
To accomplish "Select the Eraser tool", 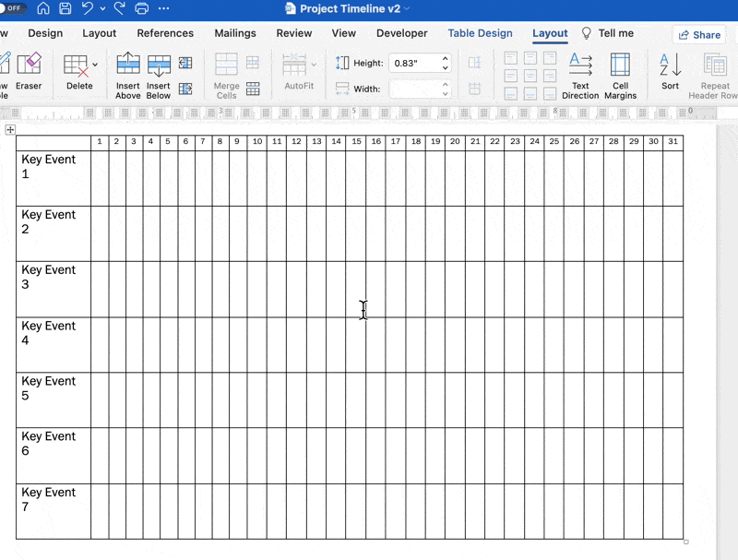I will tap(29, 71).
